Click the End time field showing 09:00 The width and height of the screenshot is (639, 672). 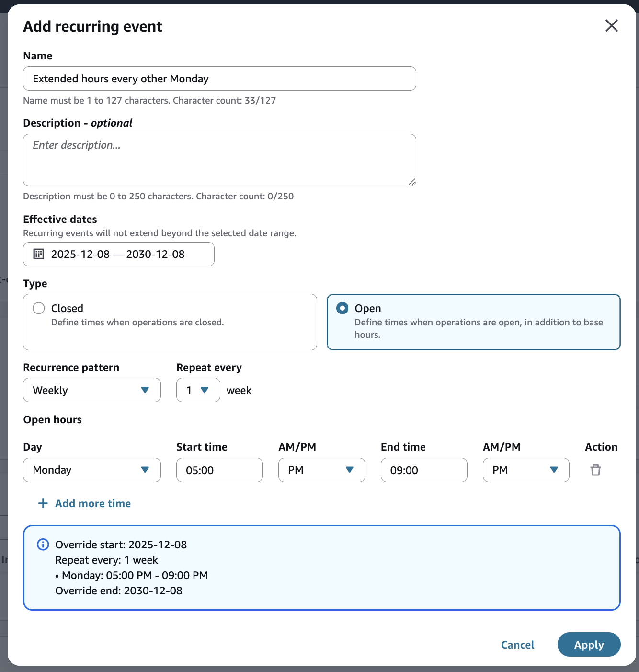tap(423, 470)
